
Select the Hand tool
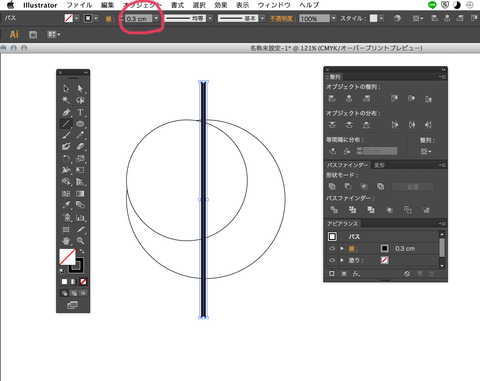coord(66,240)
